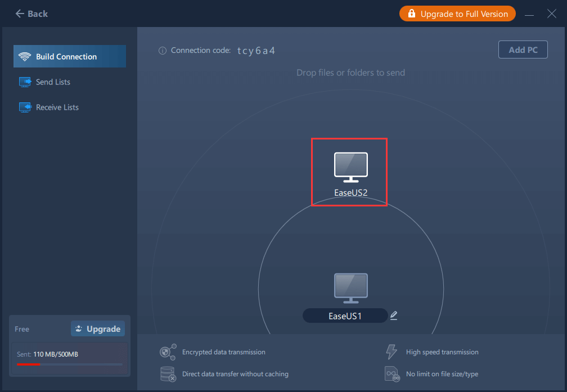
Task: Click the high speed lightning icon
Action: click(391, 352)
